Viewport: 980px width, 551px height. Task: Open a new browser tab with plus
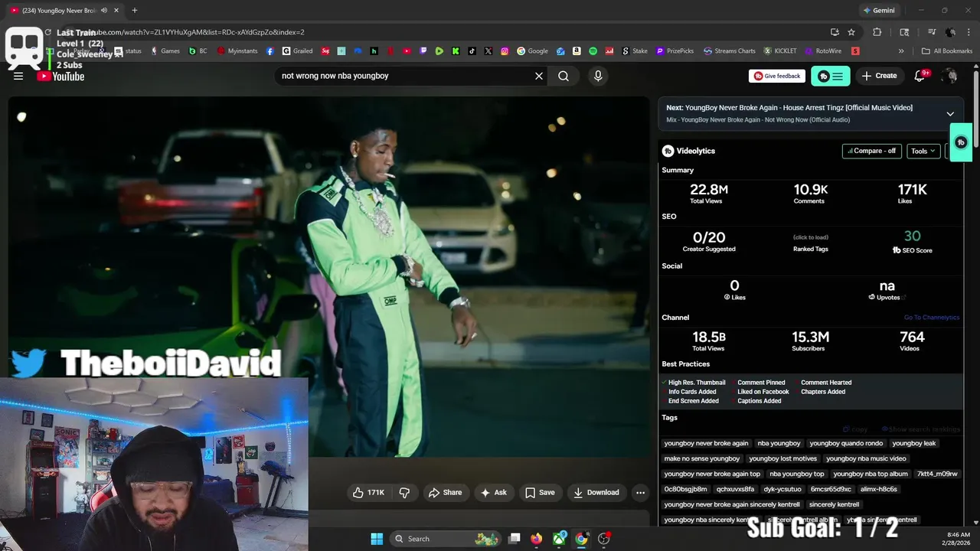134,10
